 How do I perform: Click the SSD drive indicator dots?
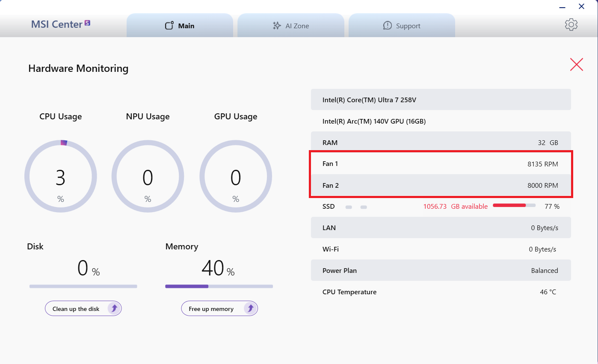[356, 207]
